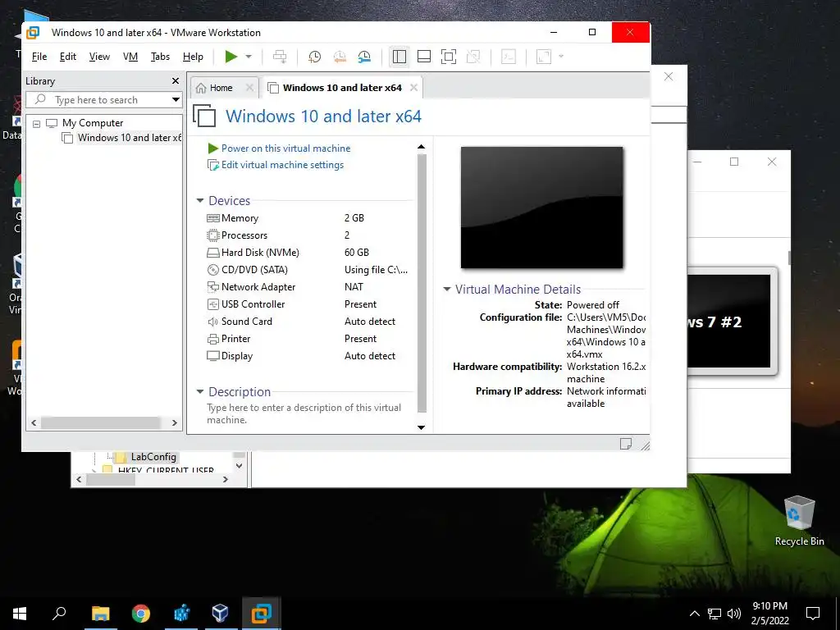Select My Computer in the library
Screen dimensions: 840x630
(x=92, y=123)
